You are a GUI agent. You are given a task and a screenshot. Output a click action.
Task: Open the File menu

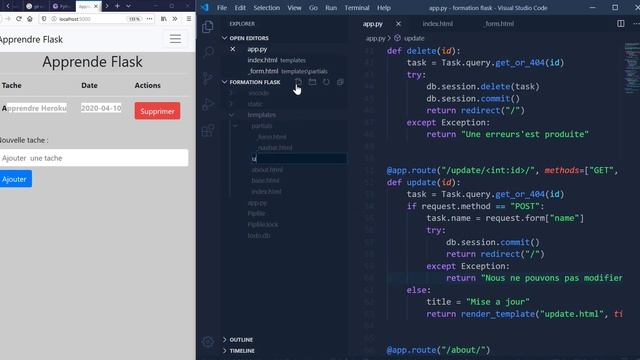click(x=222, y=8)
